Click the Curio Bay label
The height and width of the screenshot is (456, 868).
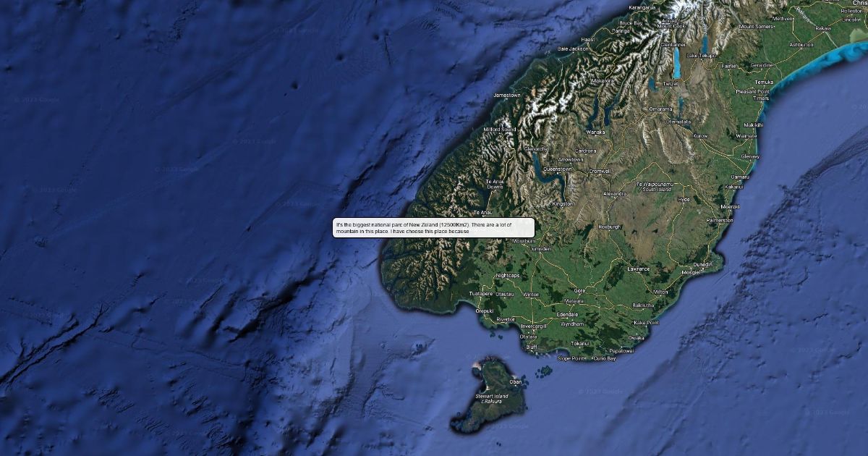(604, 358)
